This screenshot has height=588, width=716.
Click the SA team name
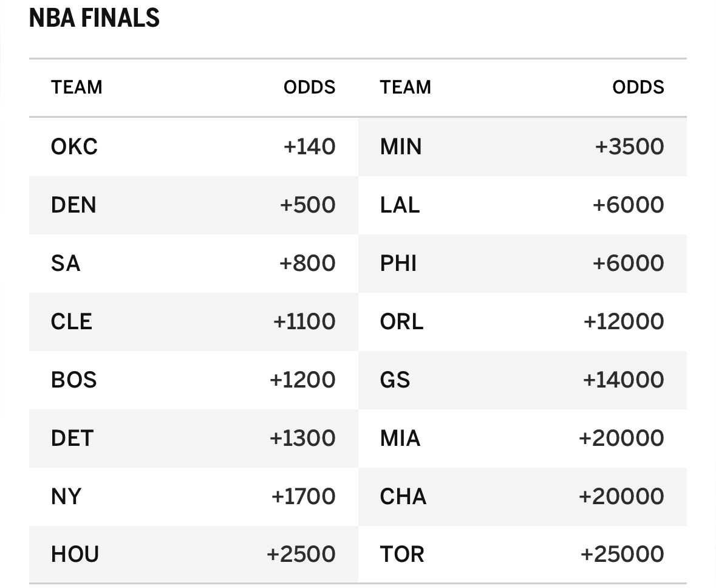point(66,263)
